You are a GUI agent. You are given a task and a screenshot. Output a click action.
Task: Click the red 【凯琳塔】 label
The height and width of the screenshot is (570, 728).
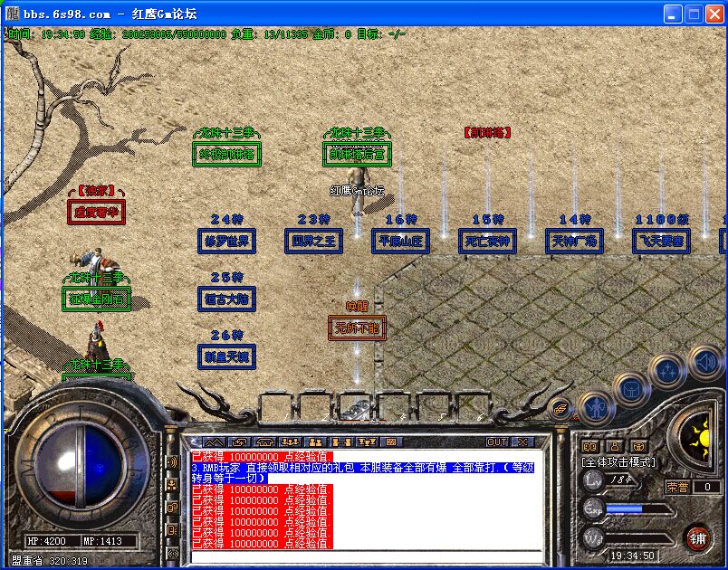(487, 133)
